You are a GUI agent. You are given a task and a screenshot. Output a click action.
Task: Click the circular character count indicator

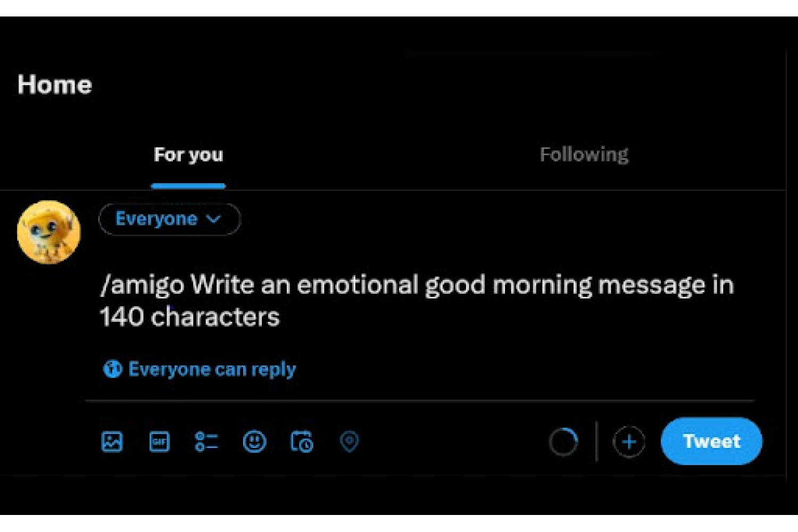tap(563, 442)
